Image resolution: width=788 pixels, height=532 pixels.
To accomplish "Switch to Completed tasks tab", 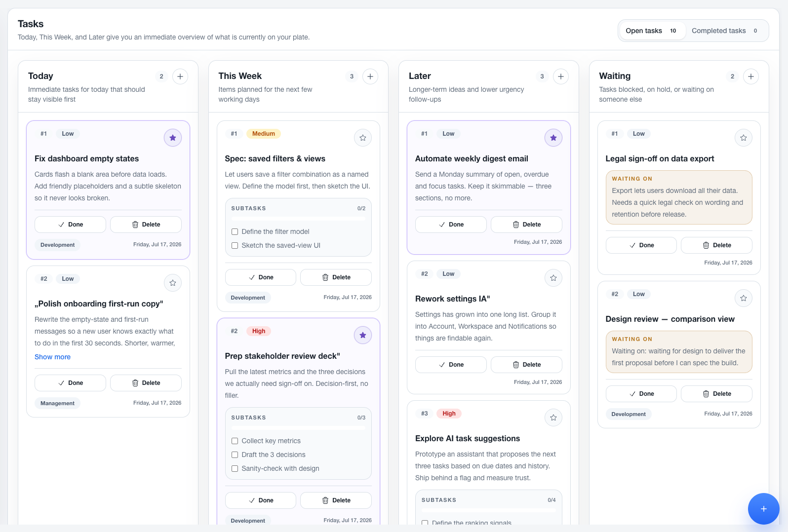I will (725, 31).
